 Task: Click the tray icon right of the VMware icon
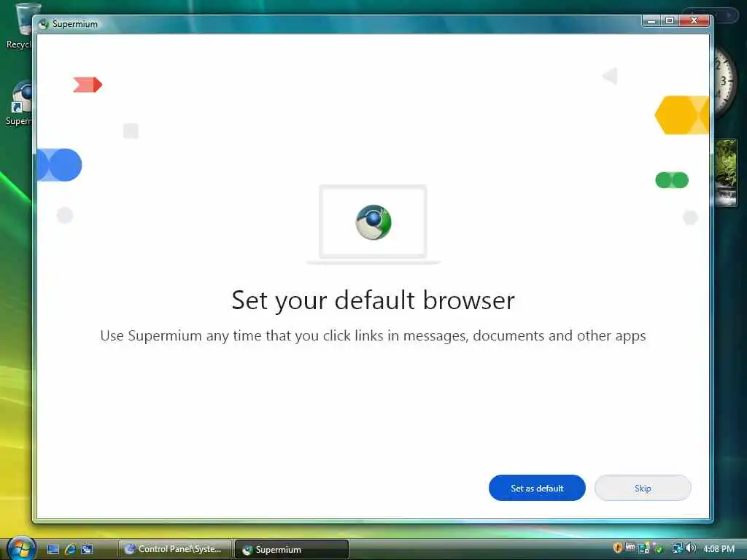643,548
